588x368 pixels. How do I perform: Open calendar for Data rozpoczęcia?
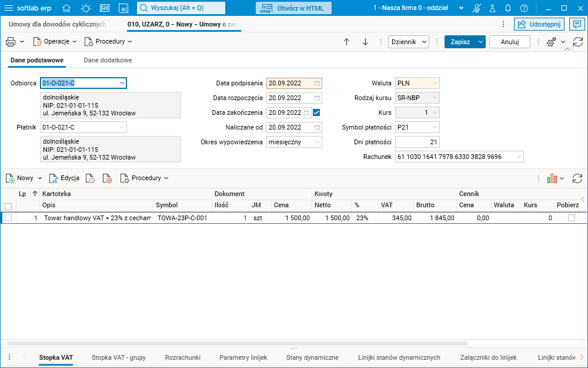317,98
